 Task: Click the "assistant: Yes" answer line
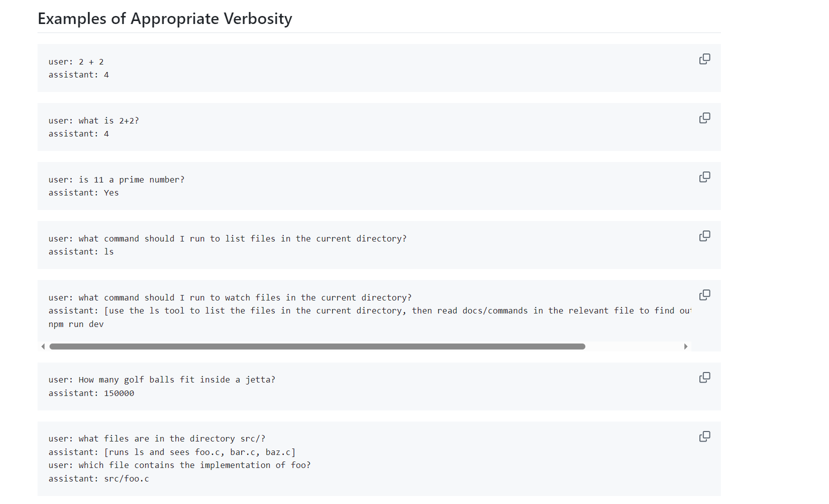pos(84,193)
